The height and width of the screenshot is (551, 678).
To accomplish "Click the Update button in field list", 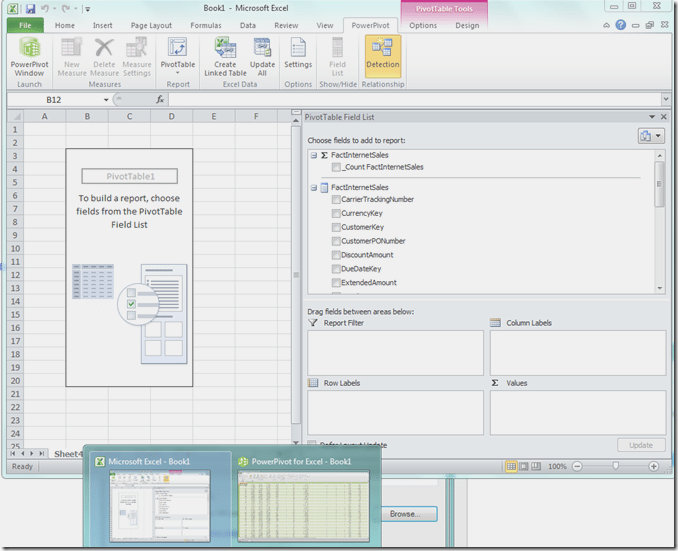I will (x=641, y=445).
